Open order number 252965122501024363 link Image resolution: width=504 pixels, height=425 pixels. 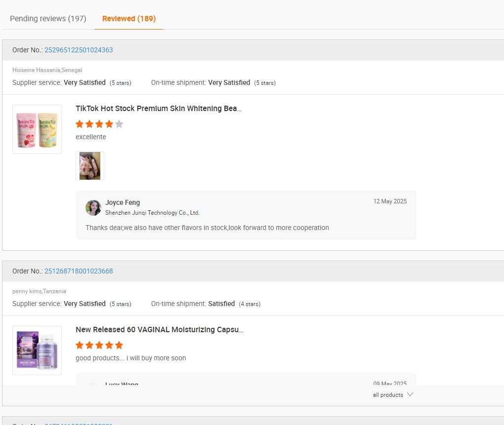(x=79, y=50)
